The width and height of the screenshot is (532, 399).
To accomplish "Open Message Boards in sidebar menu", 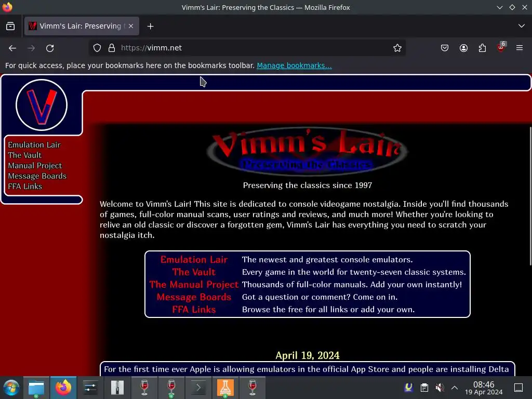I will pyautogui.click(x=37, y=176).
